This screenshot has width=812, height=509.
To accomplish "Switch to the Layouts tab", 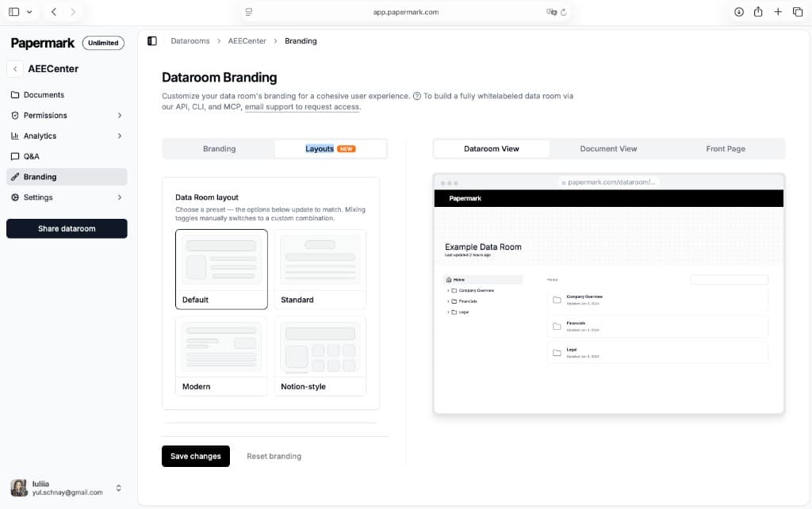I will (x=331, y=148).
